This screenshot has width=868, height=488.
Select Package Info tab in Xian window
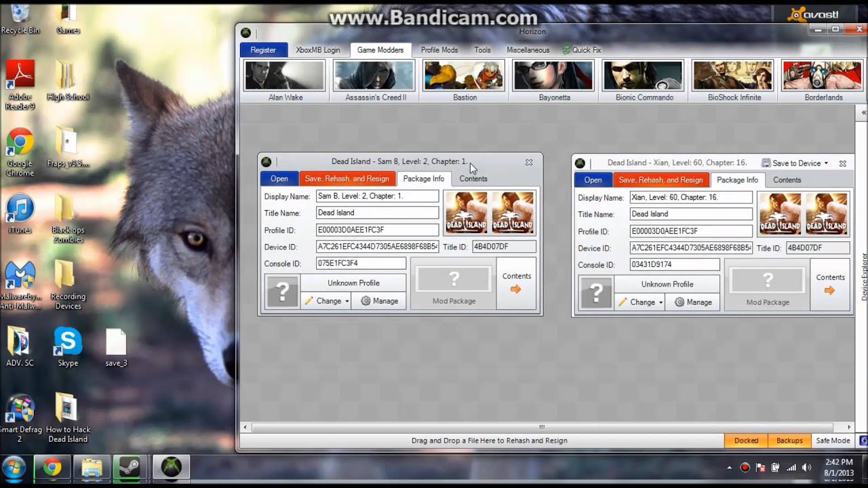click(x=738, y=180)
